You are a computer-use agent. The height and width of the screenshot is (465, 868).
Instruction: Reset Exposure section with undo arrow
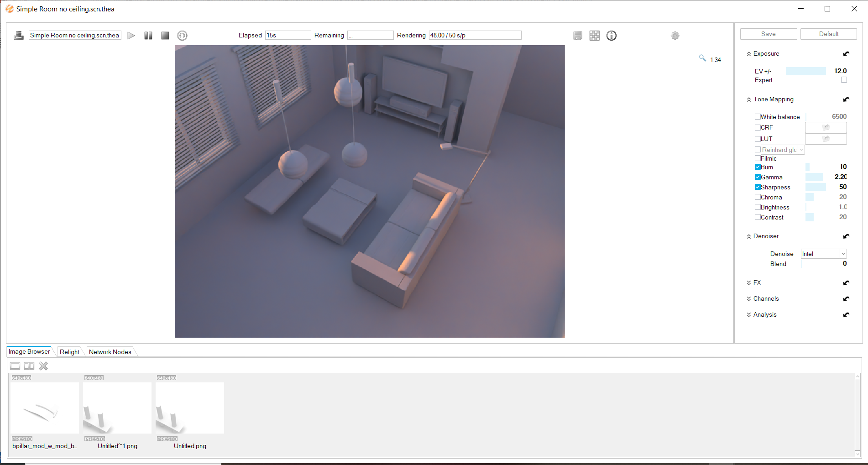pos(846,54)
